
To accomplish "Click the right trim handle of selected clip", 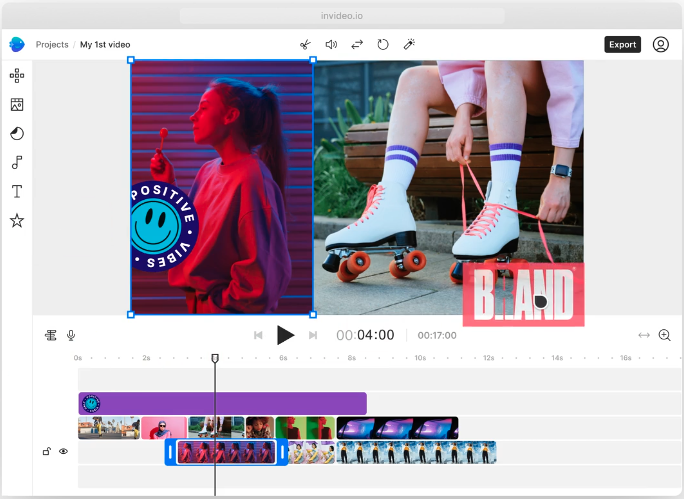I will pos(283,452).
